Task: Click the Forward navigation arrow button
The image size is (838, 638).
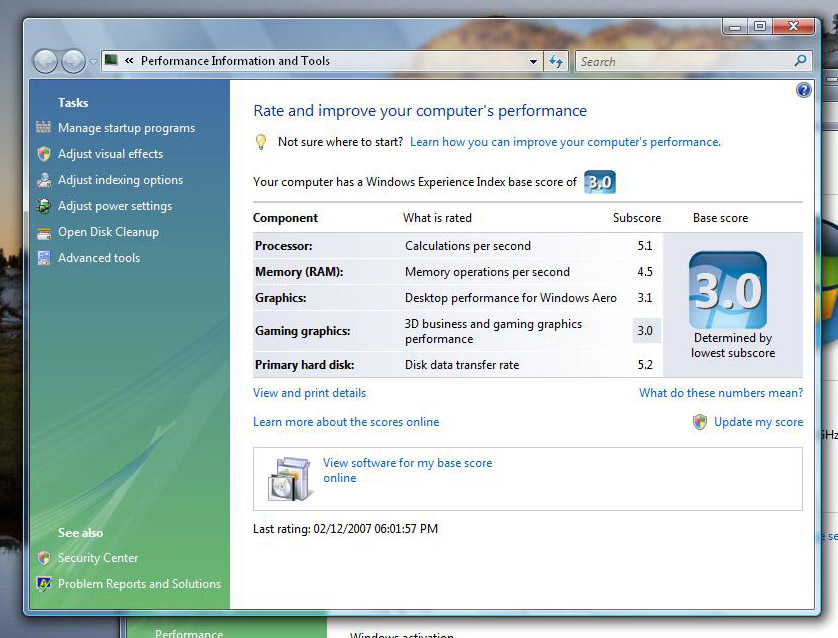Action: click(73, 61)
